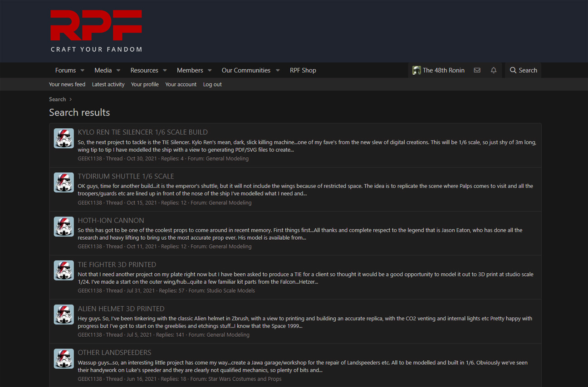Open the inbox envelope icon
Screen dimensions: 588x387
point(477,70)
